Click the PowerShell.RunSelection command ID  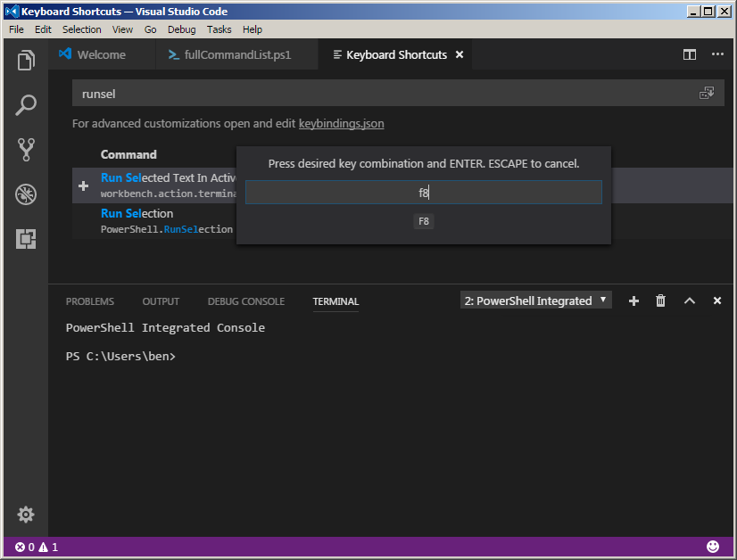pyautogui.click(x=167, y=229)
